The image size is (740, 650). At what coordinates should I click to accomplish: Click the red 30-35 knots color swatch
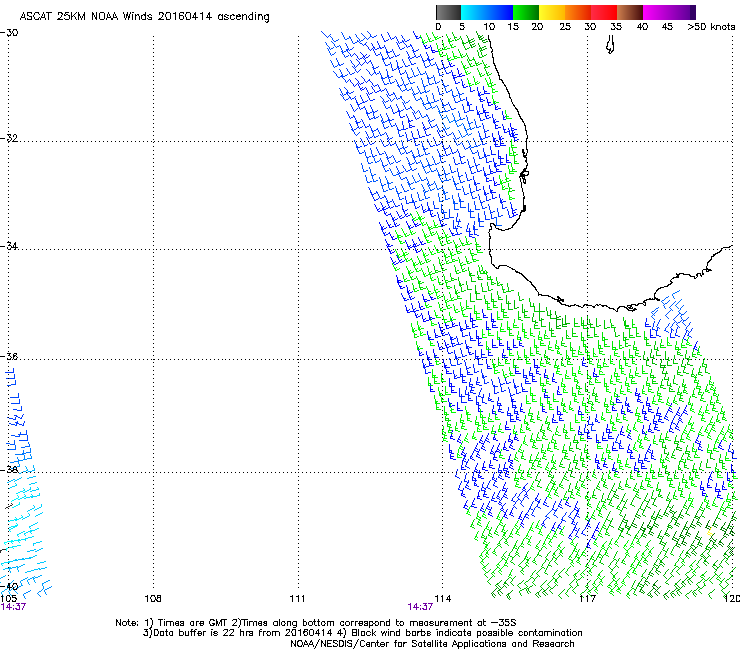tap(604, 12)
